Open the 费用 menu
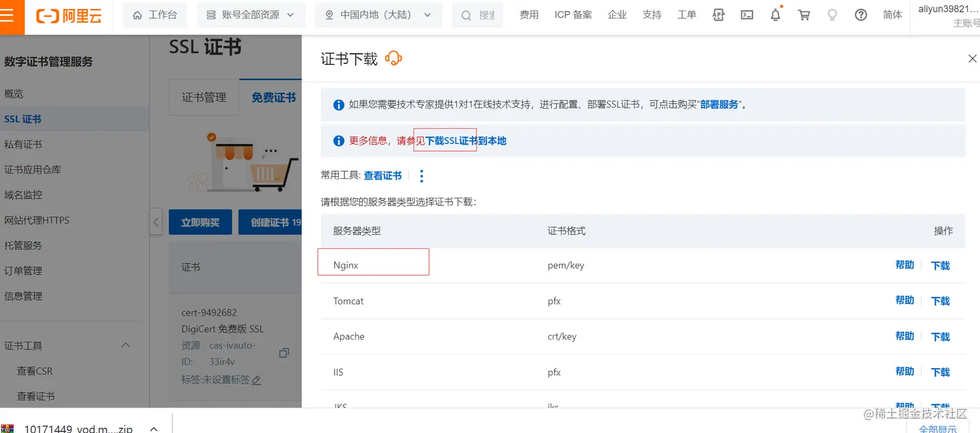This screenshot has width=980, height=433. 529,15
